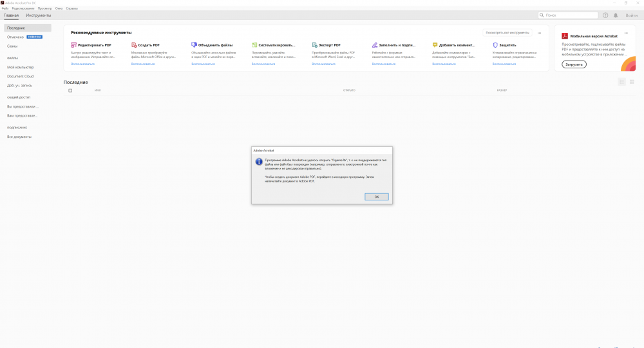Click the Добавить комментарий speech bubble icon
The width and height of the screenshot is (644, 348).
(x=435, y=44)
